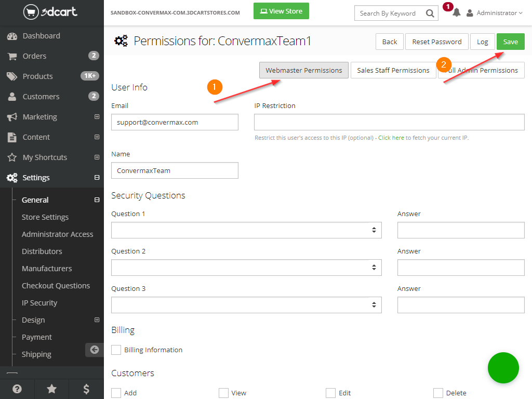This screenshot has width=532, height=399.
Task: Expand the Design submenu
Action: click(97, 320)
